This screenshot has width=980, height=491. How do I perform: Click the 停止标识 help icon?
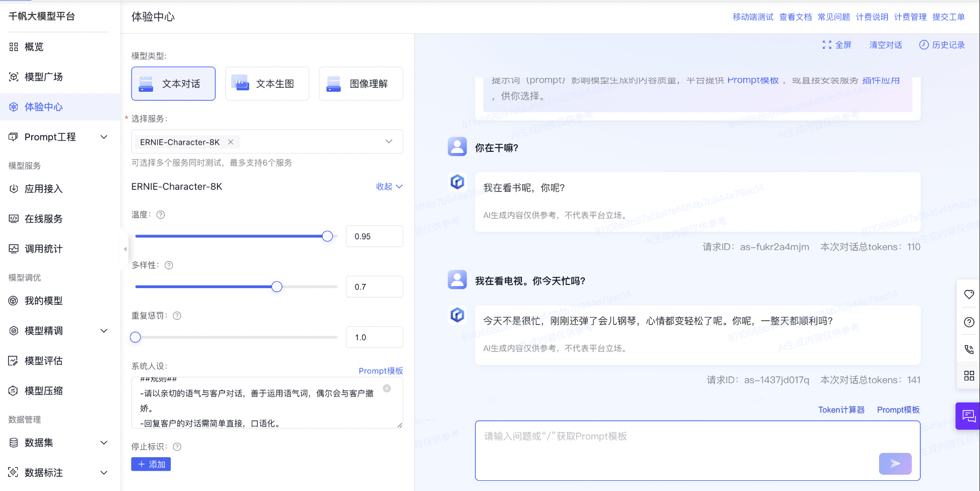[177, 446]
